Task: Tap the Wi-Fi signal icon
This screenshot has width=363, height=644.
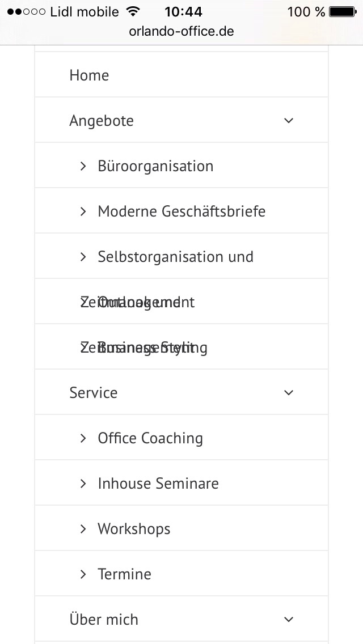Action: coord(133,11)
